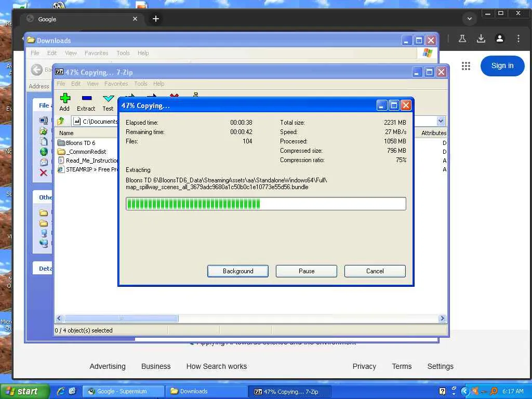Close the Google browser tab

click(x=135, y=19)
